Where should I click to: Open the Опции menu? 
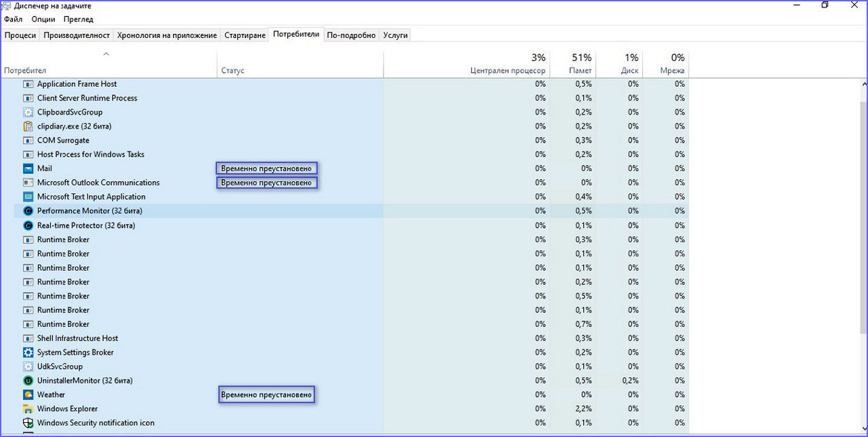tap(43, 20)
